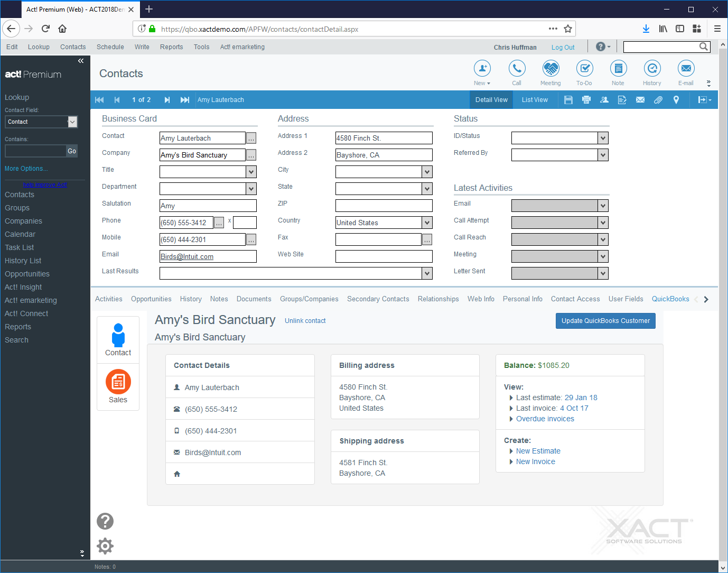Open the State dropdown
This screenshot has width=728, height=573.
point(427,189)
